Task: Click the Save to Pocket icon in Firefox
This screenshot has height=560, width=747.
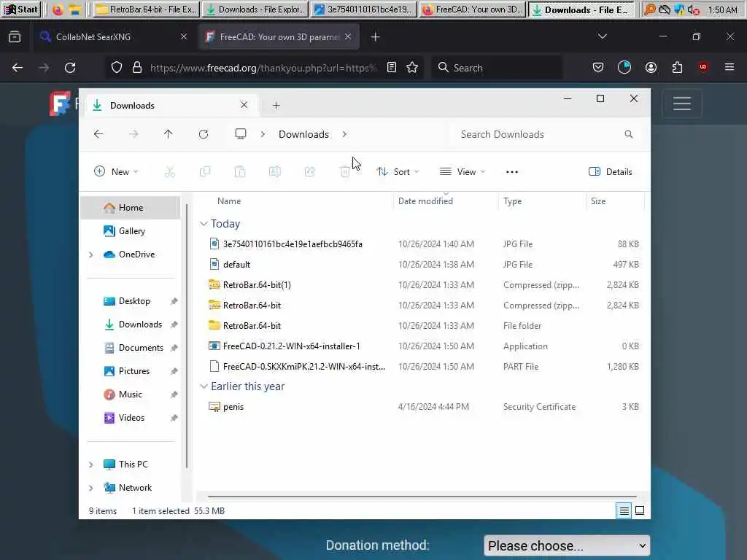Action: pos(598,68)
